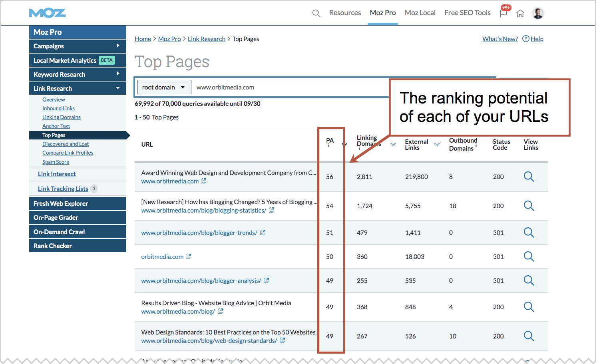Open notifications flag icon with 99+ badge
The image size is (597, 364).
[x=503, y=13]
